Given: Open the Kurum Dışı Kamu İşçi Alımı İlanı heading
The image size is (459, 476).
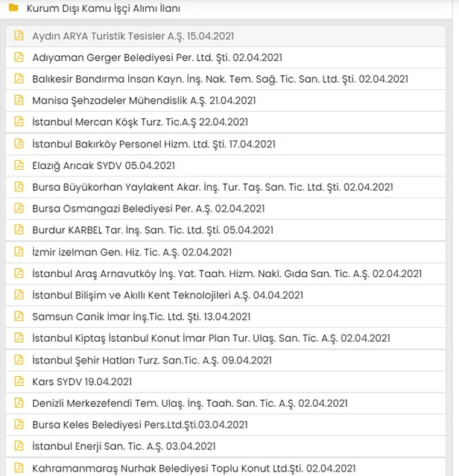Looking at the screenshot, I should pos(103,9).
